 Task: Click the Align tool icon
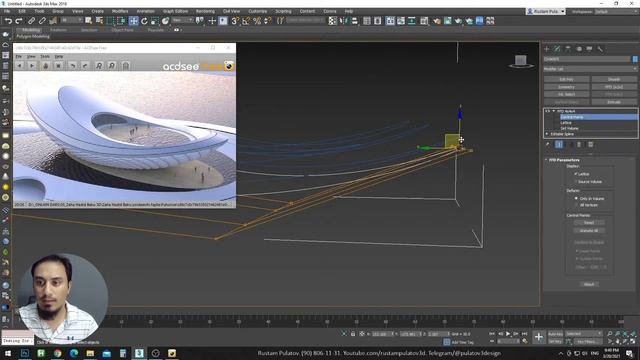pos(354,20)
